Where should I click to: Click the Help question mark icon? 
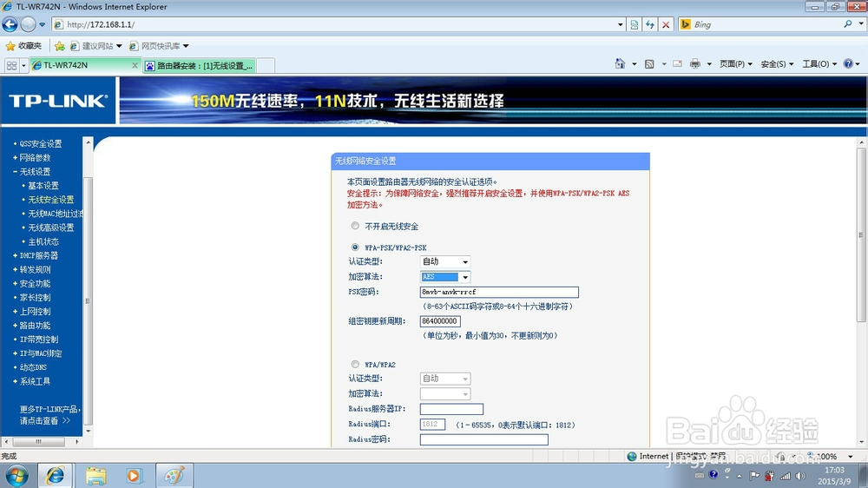[x=848, y=63]
